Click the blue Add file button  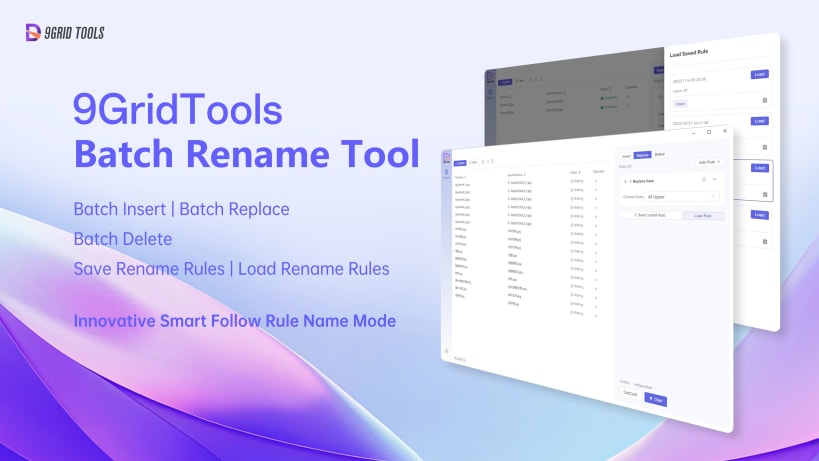click(x=460, y=163)
